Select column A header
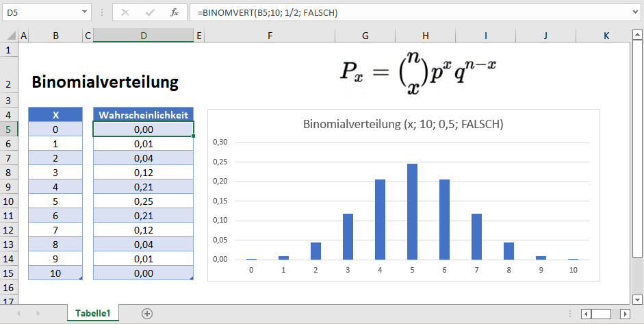 [23, 36]
